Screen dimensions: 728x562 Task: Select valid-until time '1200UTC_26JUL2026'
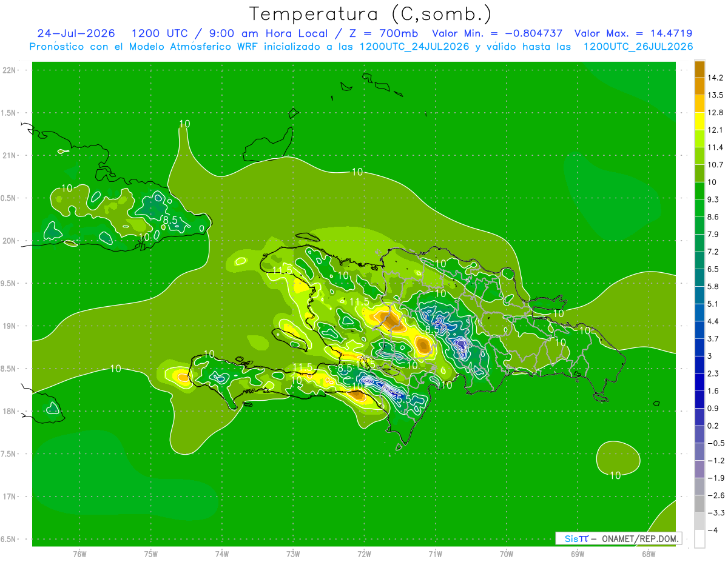638,47
